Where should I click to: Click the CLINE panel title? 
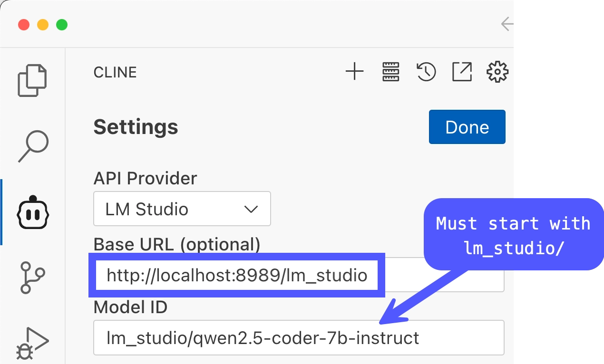[x=115, y=72]
